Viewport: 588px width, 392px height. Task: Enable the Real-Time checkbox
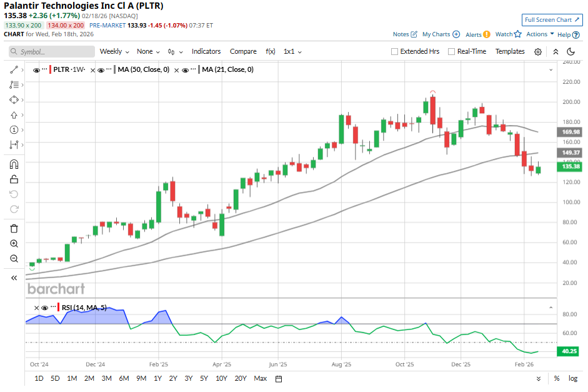(x=451, y=52)
